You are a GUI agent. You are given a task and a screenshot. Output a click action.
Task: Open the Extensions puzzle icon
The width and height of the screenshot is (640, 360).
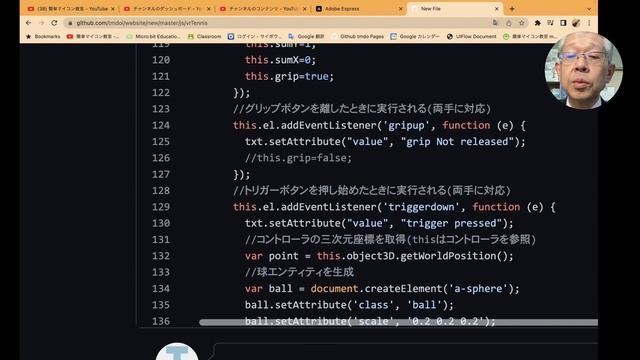pos(538,23)
